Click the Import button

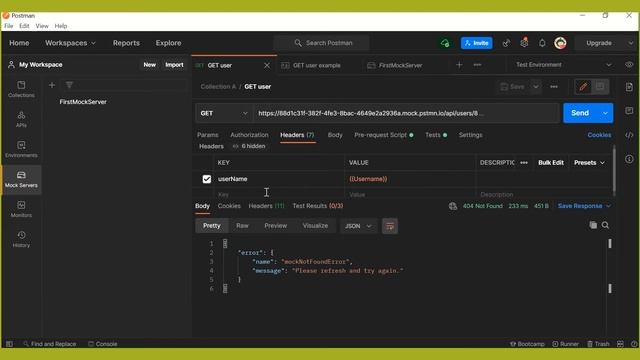(x=174, y=65)
